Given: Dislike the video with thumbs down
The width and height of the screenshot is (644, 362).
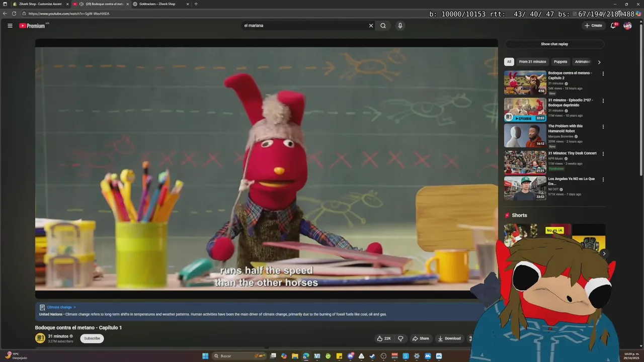Looking at the screenshot, I should [x=400, y=338].
